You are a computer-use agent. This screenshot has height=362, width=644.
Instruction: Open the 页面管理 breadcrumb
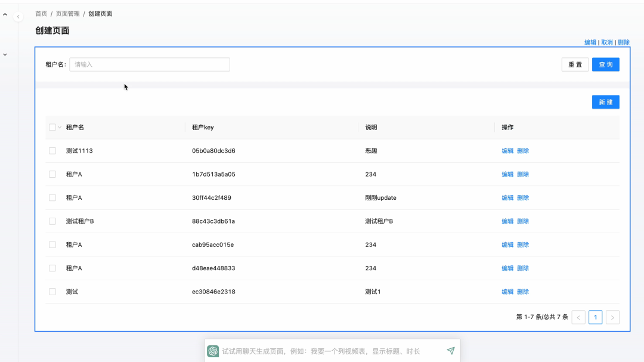click(68, 14)
